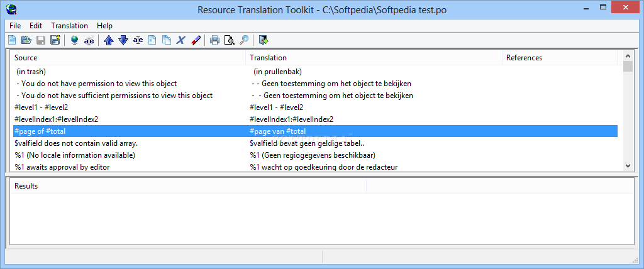644x269 pixels.
Task: Select '%1 awaits approval by editor' row
Action: (62, 167)
